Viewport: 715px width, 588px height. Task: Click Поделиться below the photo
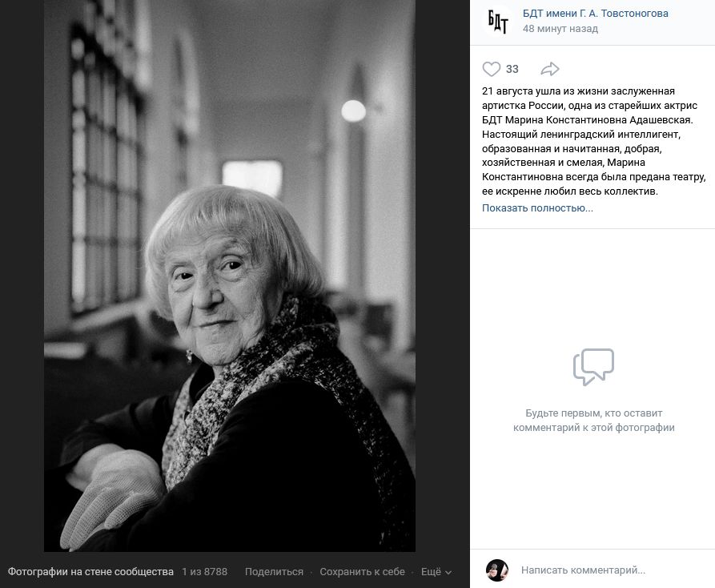tap(274, 572)
